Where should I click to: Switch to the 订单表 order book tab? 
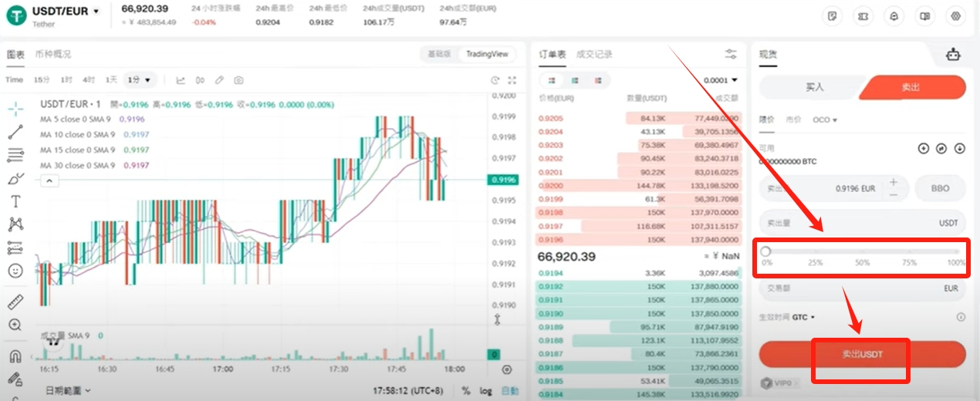552,54
